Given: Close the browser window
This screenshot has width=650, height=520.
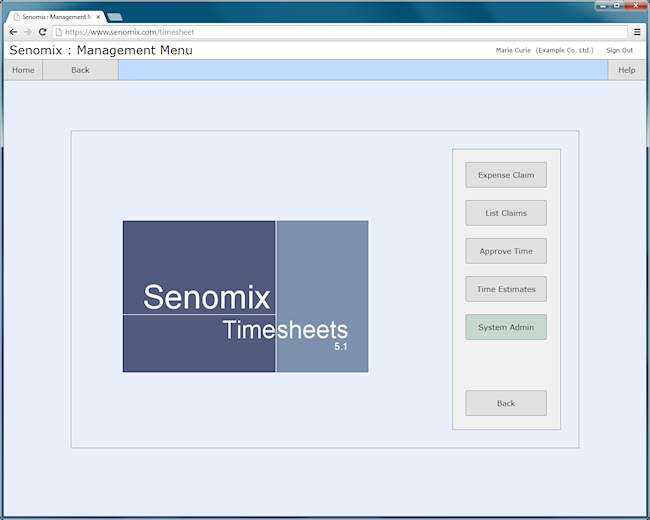Looking at the screenshot, I should pyautogui.click(x=636, y=5).
